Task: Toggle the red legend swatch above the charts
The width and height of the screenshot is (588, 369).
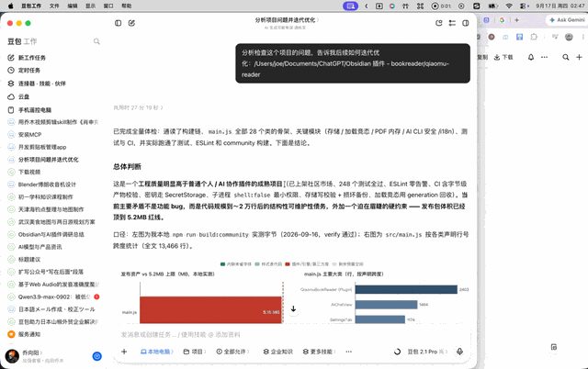Action: click(288, 264)
